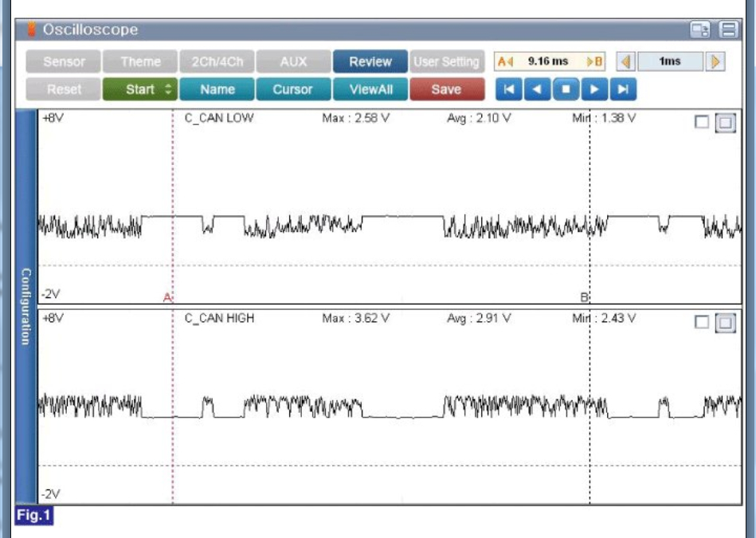Viewport: 756px width, 538px height.
Task: Expand the Configuration side panel
Action: tap(26, 307)
